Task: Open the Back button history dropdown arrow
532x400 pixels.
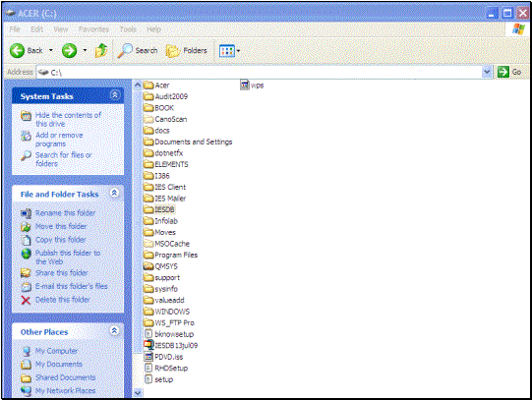Action: coord(50,51)
